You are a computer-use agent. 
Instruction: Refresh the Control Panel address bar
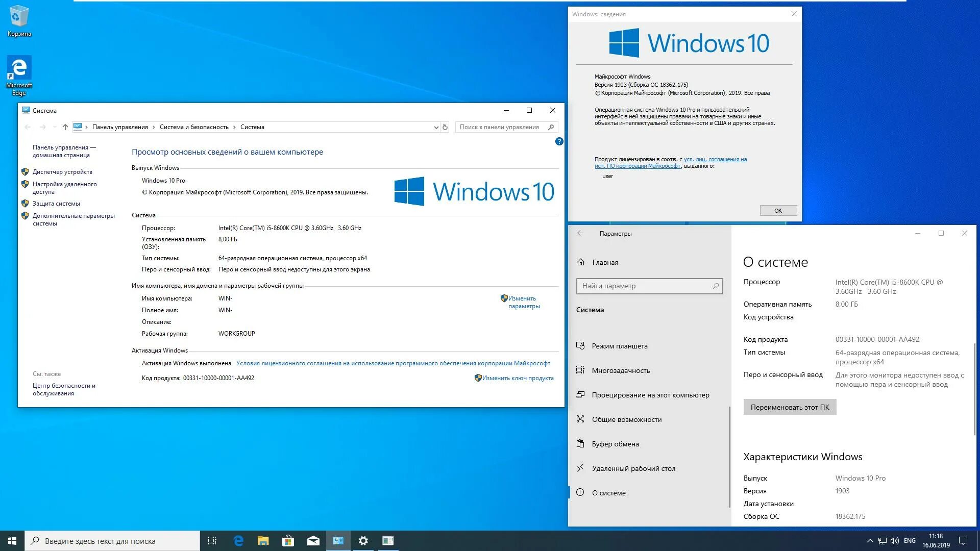coord(445,127)
